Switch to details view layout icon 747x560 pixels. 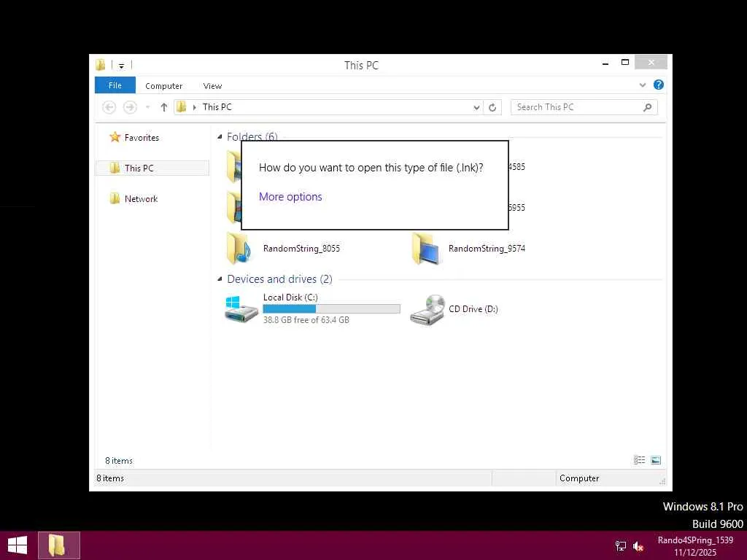pyautogui.click(x=639, y=460)
